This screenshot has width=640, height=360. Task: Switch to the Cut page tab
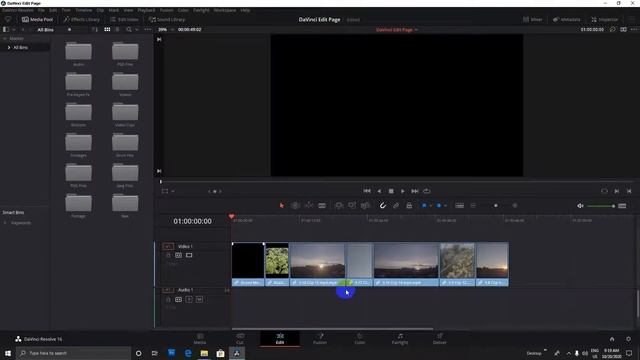point(240,338)
